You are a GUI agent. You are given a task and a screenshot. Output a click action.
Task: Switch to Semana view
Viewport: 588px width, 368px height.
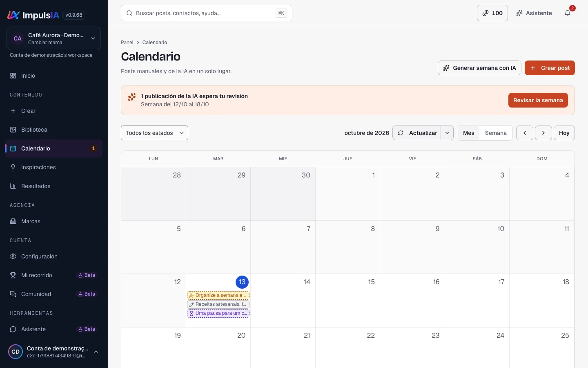496,133
